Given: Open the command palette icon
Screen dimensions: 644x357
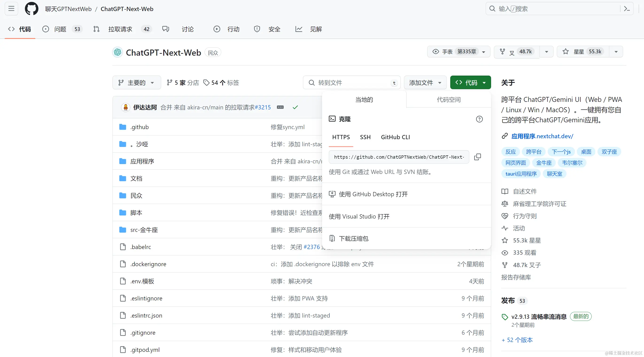Looking at the screenshot, I should [627, 9].
